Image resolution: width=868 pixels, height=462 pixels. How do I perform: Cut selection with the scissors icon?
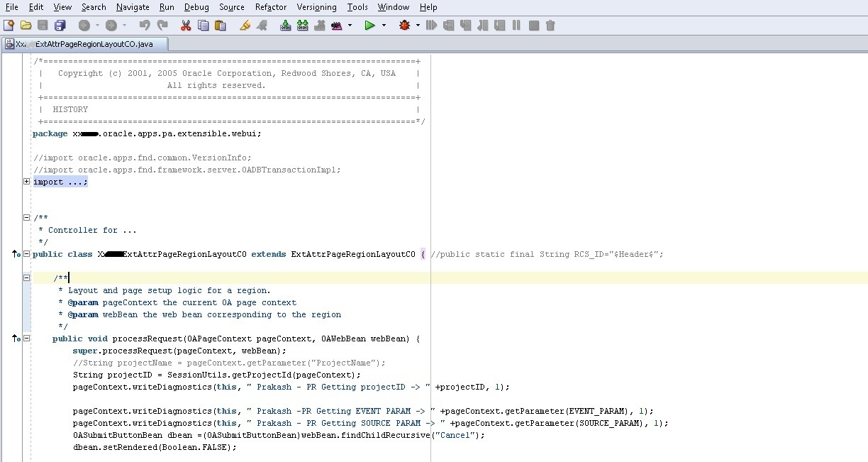tap(186, 26)
